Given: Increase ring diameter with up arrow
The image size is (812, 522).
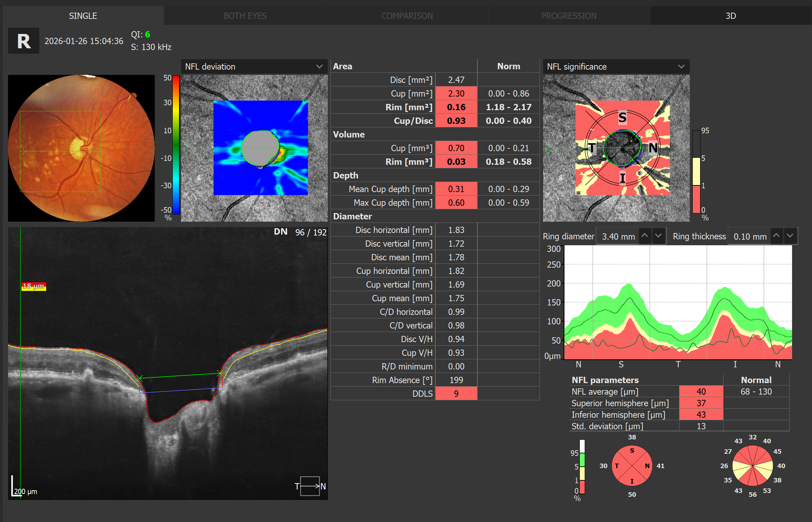Looking at the screenshot, I should pos(645,236).
